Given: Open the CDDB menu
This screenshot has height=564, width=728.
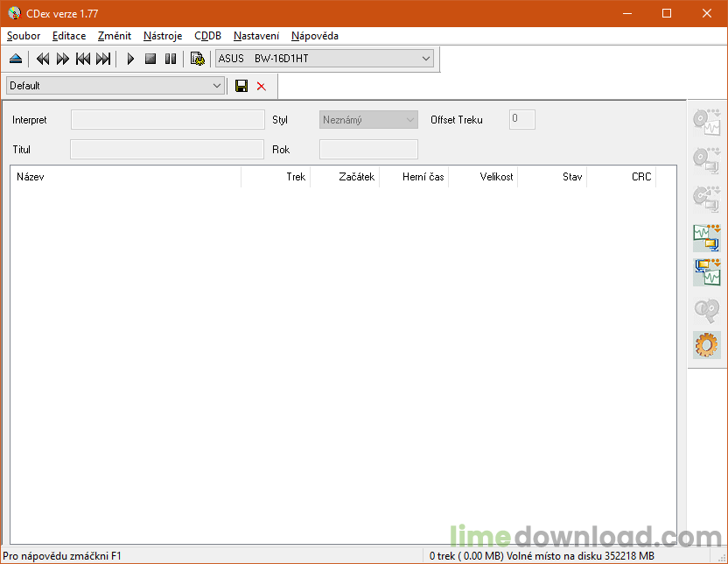Looking at the screenshot, I should (x=207, y=36).
